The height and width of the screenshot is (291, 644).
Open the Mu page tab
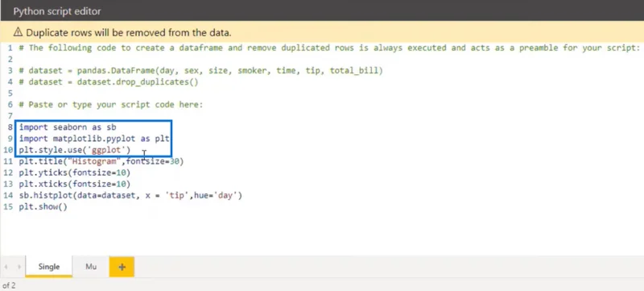point(91,267)
